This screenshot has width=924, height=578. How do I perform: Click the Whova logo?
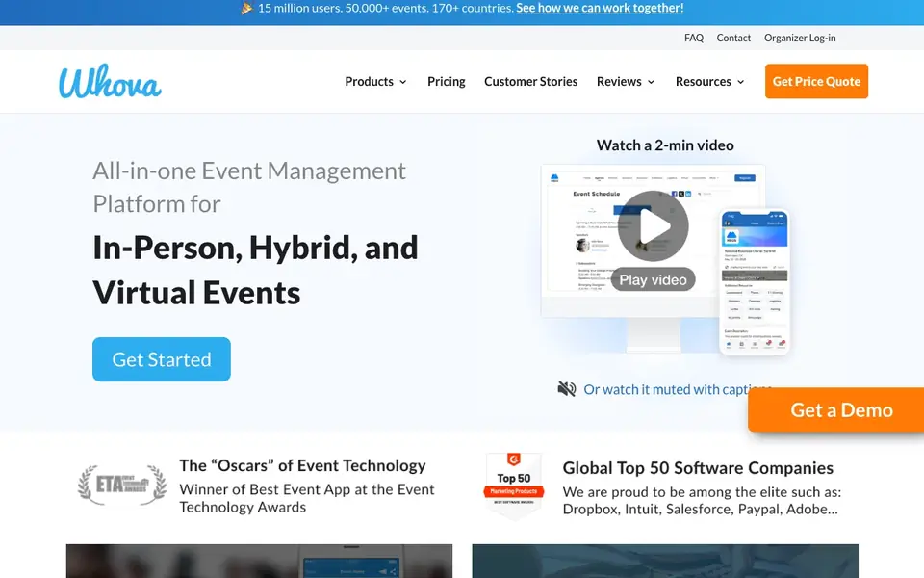pyautogui.click(x=110, y=81)
